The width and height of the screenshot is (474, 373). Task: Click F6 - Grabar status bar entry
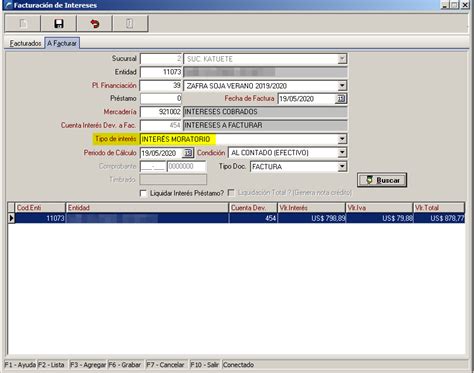[125, 365]
